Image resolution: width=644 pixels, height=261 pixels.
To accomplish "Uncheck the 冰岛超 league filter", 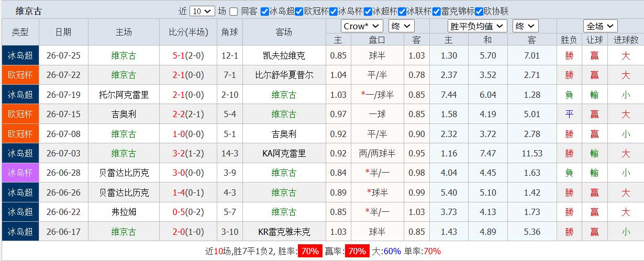I will (x=265, y=12).
